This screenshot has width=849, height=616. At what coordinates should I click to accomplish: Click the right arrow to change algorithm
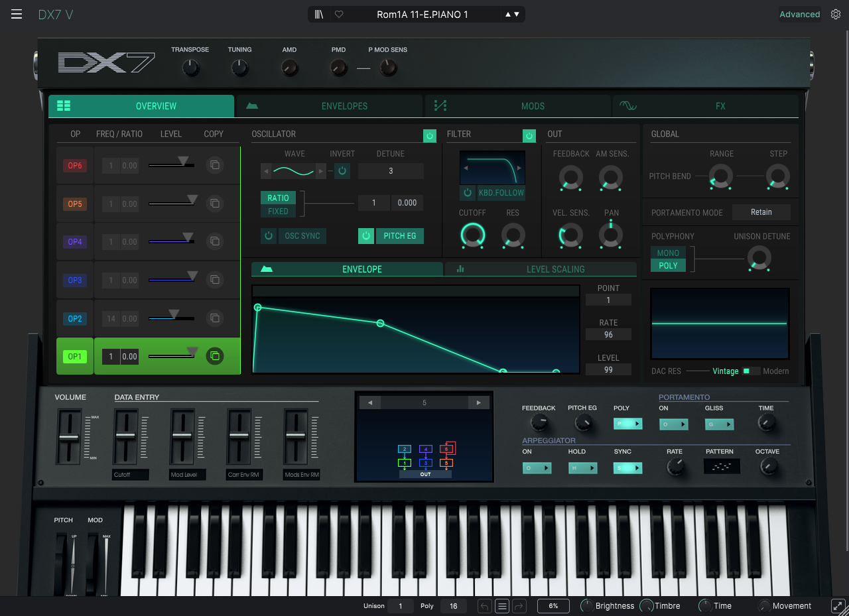tap(478, 402)
